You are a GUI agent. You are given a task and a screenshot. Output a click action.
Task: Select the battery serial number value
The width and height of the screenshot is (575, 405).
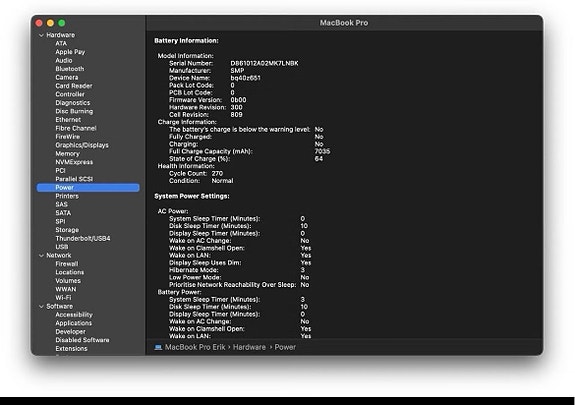click(264, 63)
